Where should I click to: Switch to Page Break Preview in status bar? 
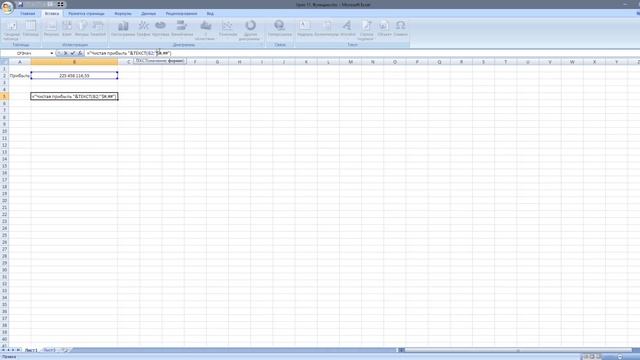click(x=599, y=357)
